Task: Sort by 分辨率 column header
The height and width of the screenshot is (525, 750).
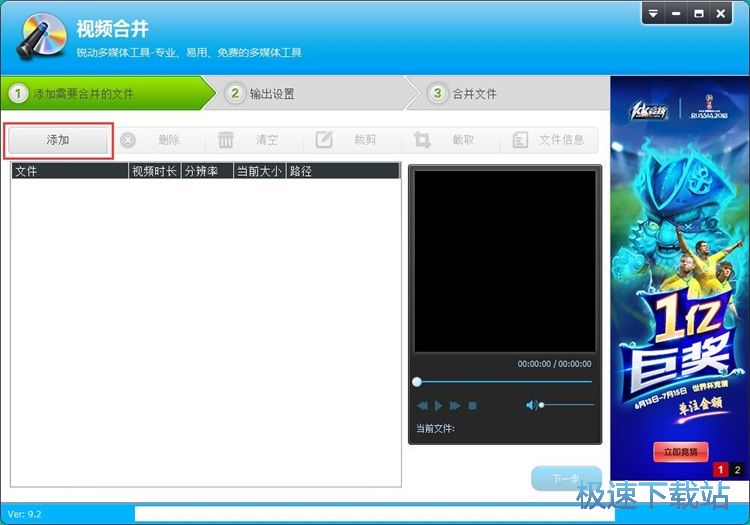Action: click(207, 171)
